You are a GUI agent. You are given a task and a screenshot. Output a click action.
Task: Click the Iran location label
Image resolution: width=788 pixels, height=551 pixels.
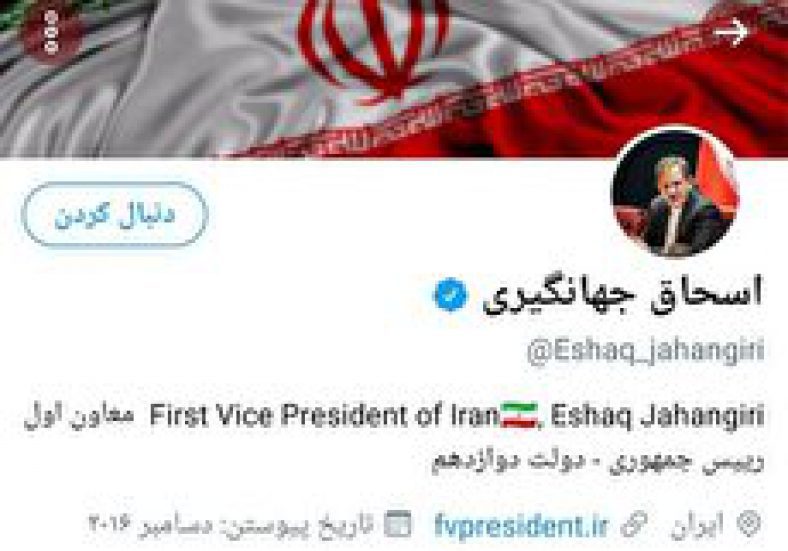point(697,525)
